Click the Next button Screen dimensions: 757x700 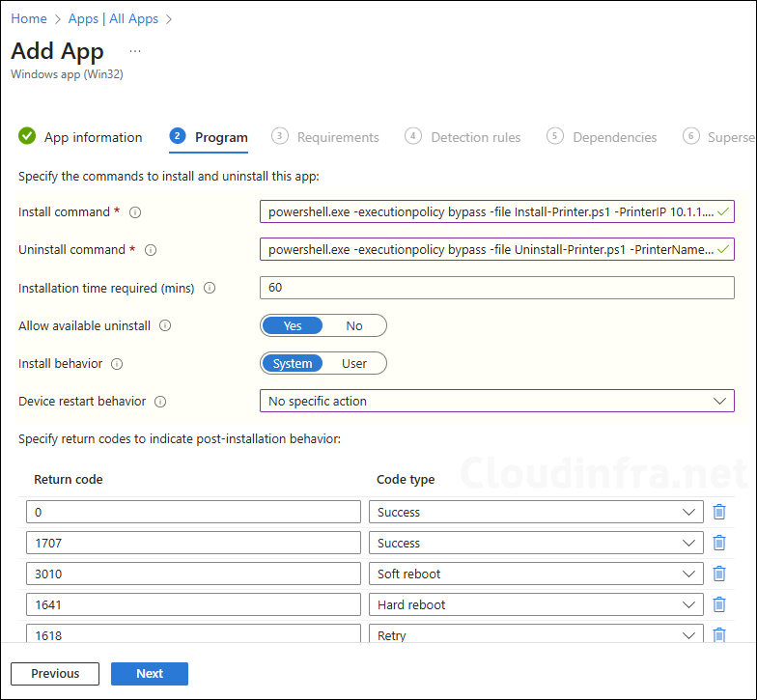[150, 674]
